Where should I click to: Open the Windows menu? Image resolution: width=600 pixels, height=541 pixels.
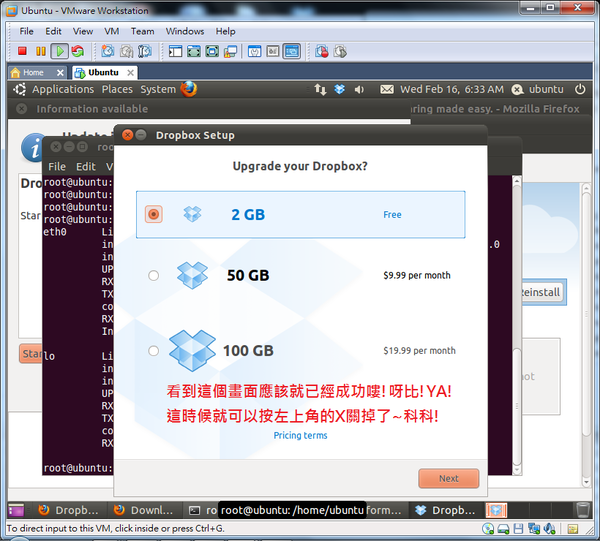185,31
